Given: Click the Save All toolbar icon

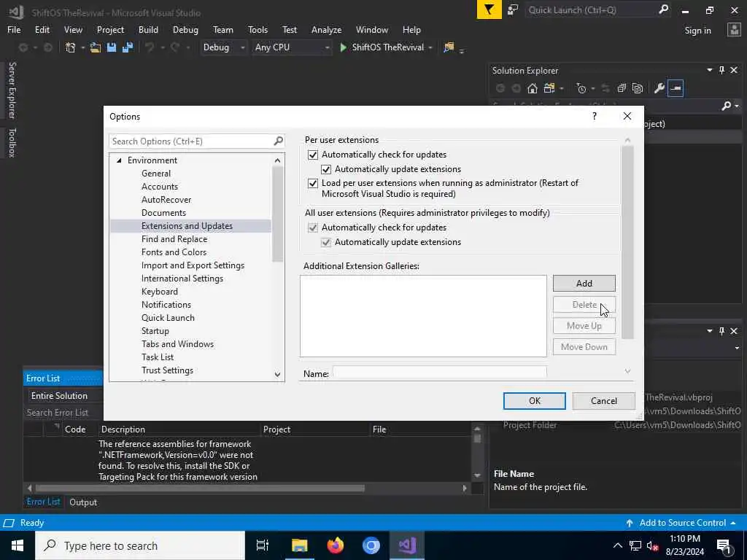Looking at the screenshot, I should tap(128, 47).
